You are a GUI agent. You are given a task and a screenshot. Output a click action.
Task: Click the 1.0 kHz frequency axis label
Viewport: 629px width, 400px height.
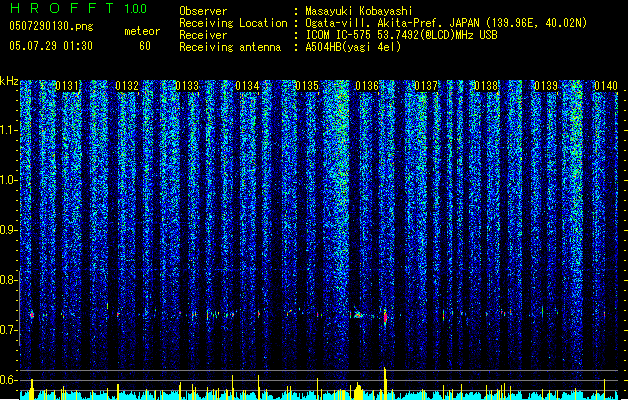coord(8,180)
